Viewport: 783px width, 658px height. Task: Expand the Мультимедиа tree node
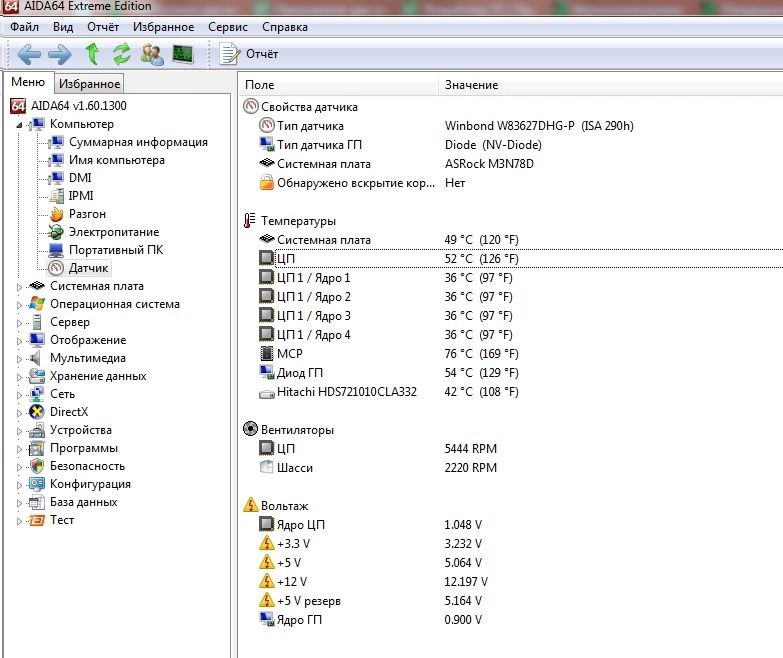(19, 359)
